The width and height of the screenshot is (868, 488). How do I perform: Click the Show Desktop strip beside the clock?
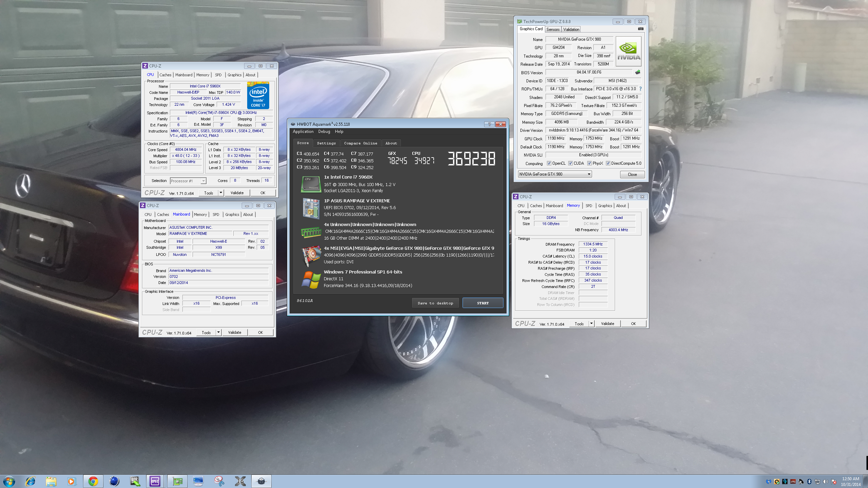pyautogui.click(x=866, y=481)
